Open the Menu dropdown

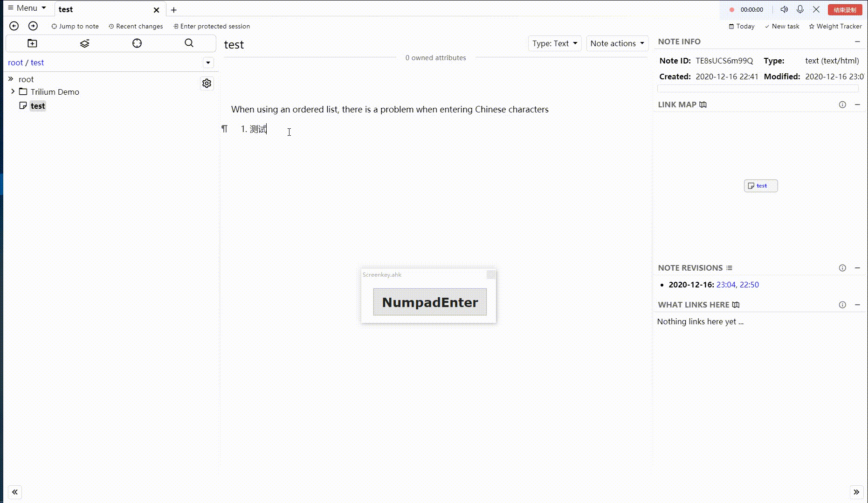27,7
